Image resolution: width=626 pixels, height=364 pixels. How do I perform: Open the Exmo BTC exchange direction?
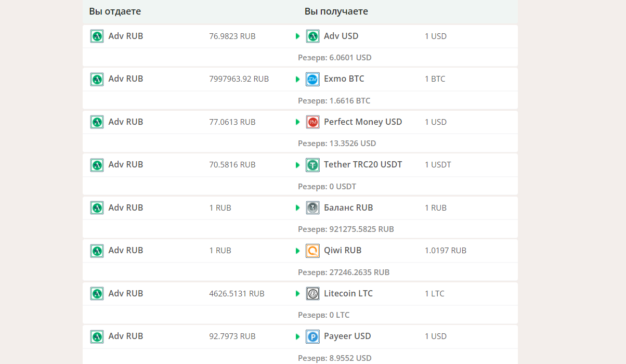click(300, 88)
